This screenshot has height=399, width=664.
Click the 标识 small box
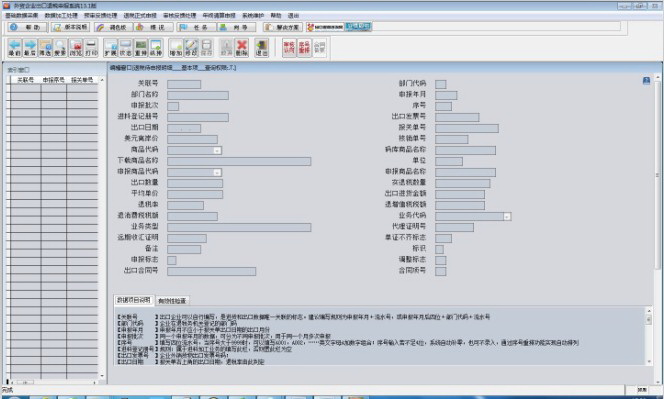440,249
